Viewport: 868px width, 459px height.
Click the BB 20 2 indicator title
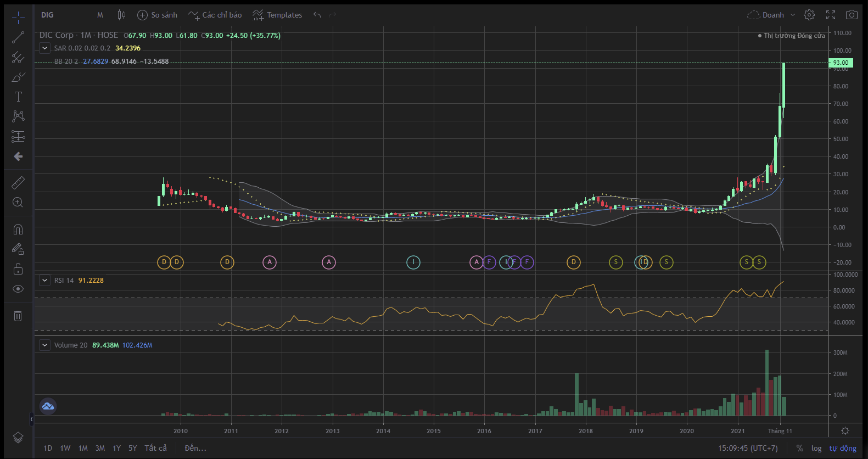[x=66, y=61]
